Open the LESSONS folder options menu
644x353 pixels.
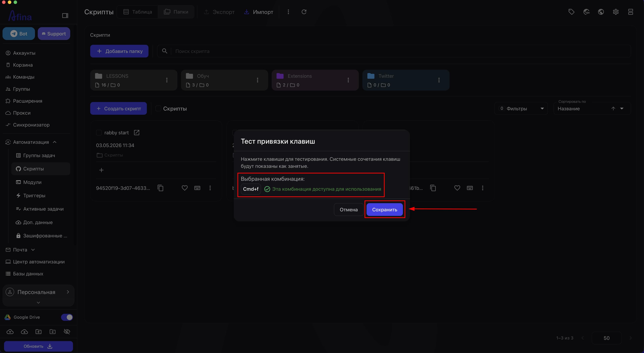(x=167, y=80)
